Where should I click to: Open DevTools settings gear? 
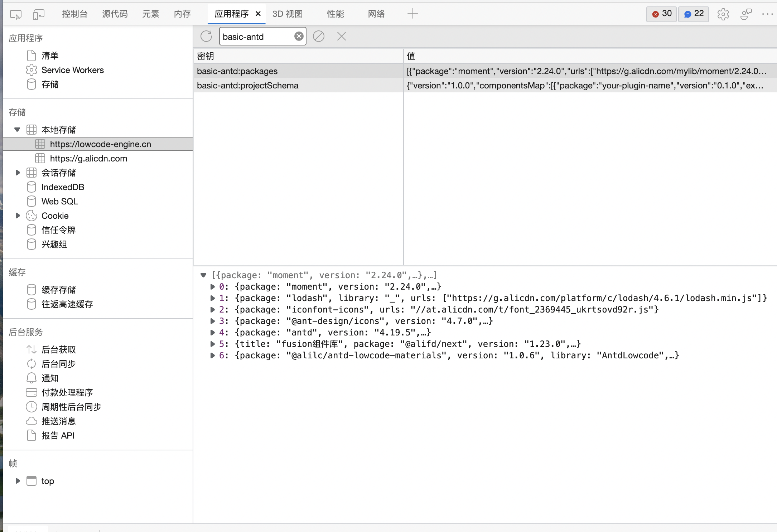[723, 14]
